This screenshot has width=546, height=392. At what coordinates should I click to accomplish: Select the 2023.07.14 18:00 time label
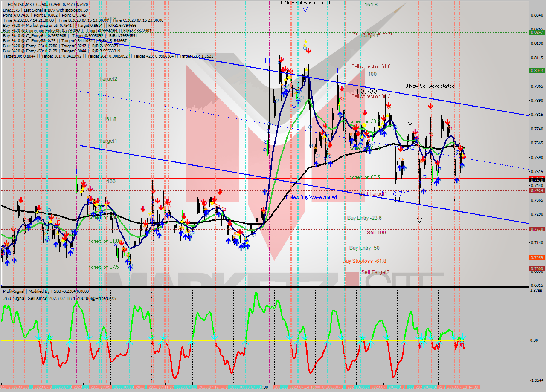point(305,387)
